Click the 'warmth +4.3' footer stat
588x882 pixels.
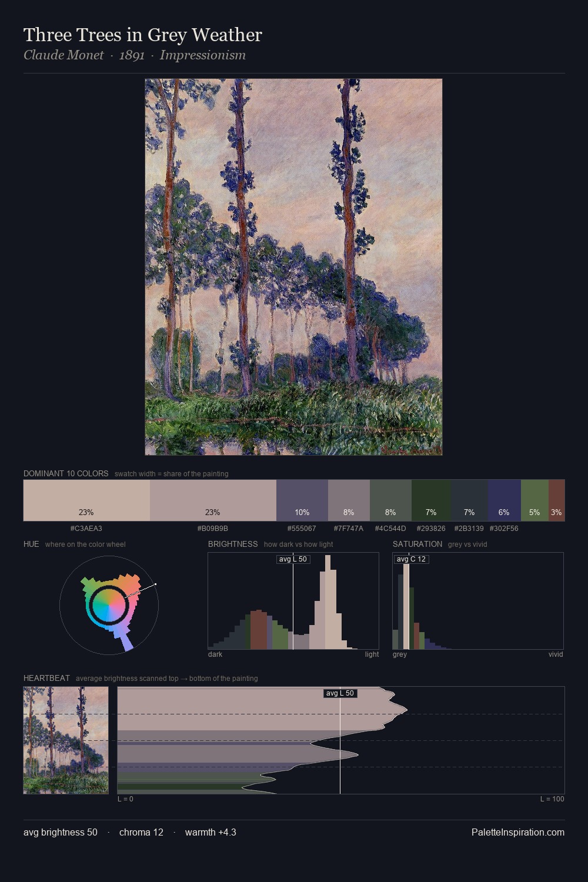coord(211,832)
